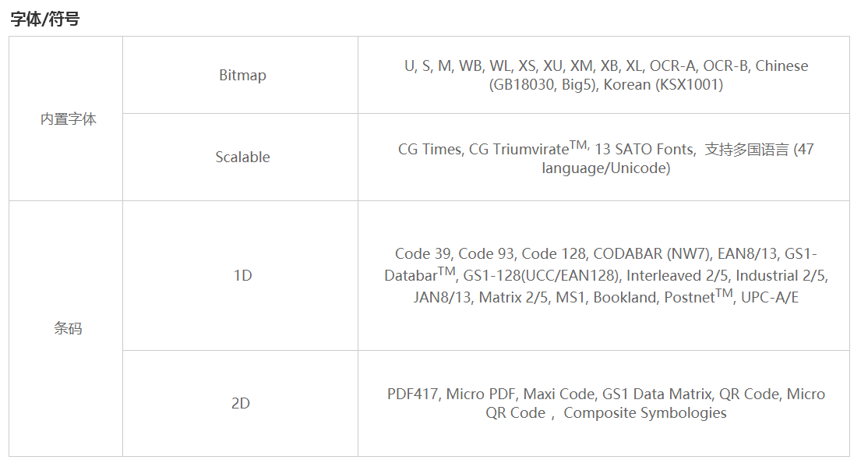The height and width of the screenshot is (474, 868).
Task: Click the GS1-128(UCC/EAN128) text
Action: click(540, 276)
